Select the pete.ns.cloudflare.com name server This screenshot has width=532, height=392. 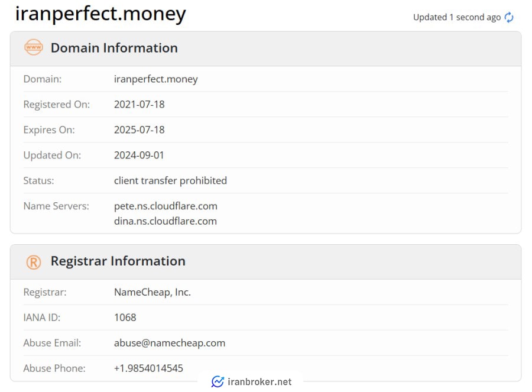click(166, 206)
